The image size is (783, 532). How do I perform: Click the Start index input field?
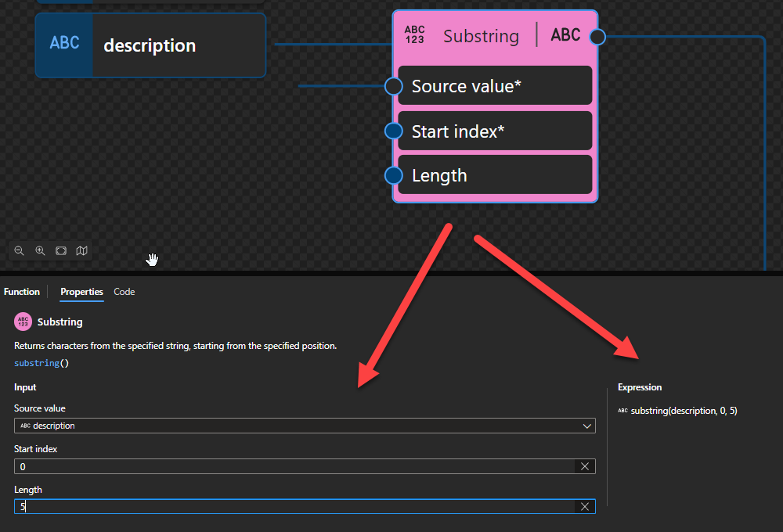coord(294,466)
